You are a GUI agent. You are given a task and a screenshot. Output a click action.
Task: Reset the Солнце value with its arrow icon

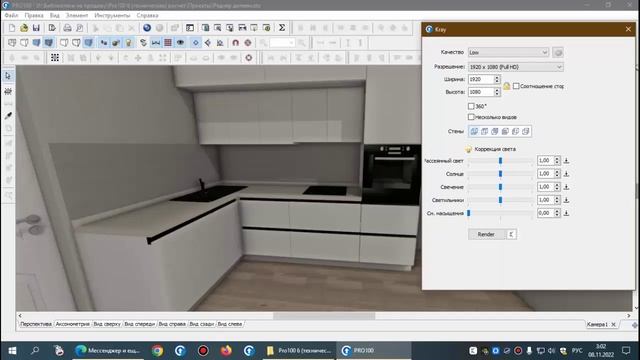click(x=567, y=174)
